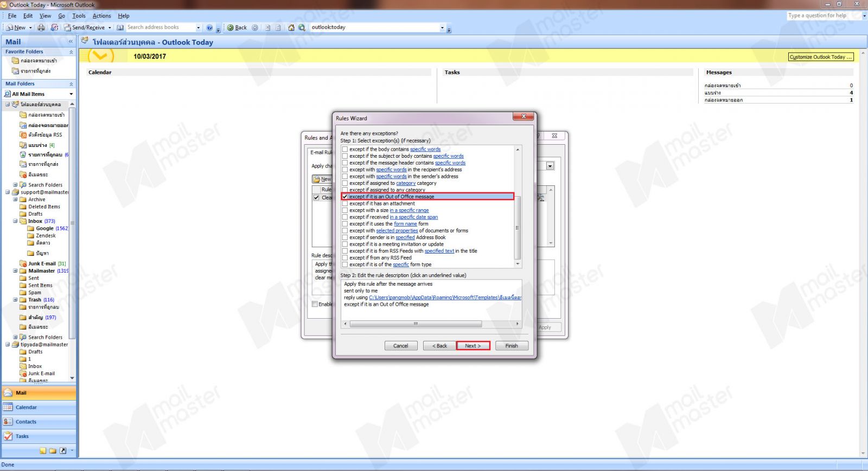The image size is (868, 471).
Task: Check 'except with a size in a specific range'
Action: click(344, 210)
